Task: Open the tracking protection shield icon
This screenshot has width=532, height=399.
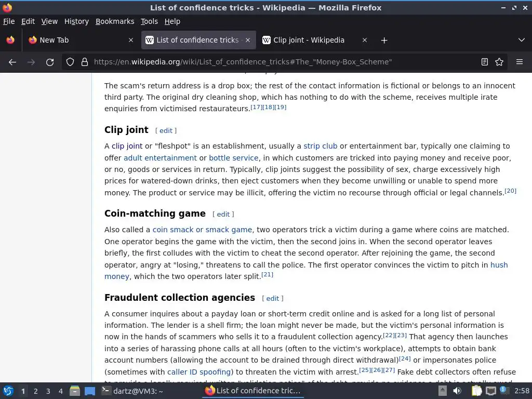Action: click(x=70, y=62)
